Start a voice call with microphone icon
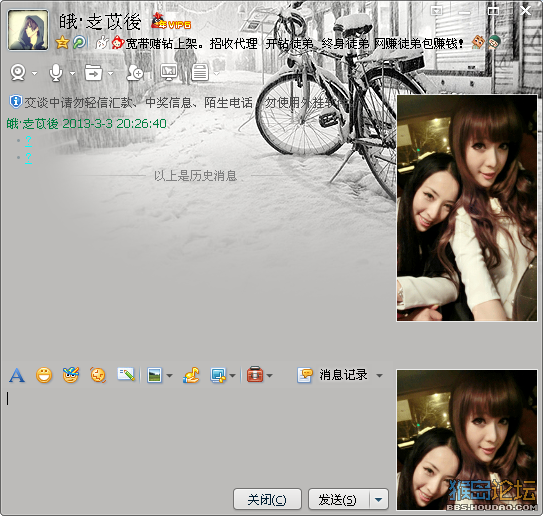Viewport: 543px width, 516px height. (56, 73)
